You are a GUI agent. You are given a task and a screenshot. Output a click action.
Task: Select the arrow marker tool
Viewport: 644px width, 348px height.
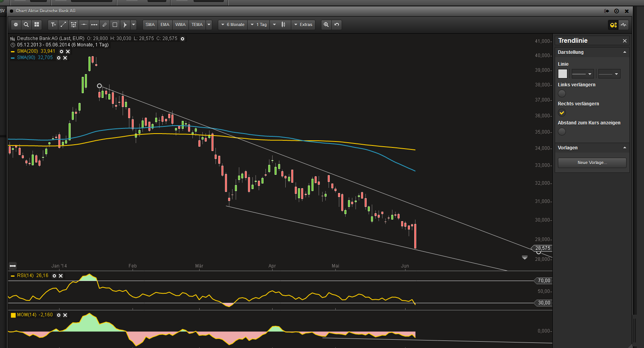pyautogui.click(x=125, y=25)
